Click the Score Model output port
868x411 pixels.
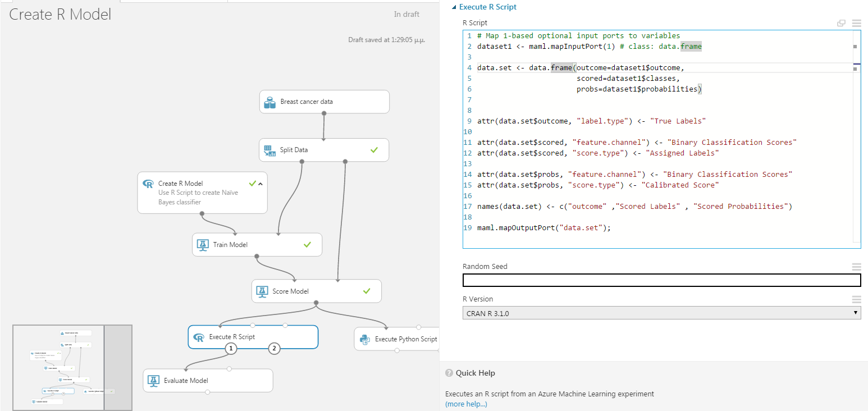click(x=316, y=303)
